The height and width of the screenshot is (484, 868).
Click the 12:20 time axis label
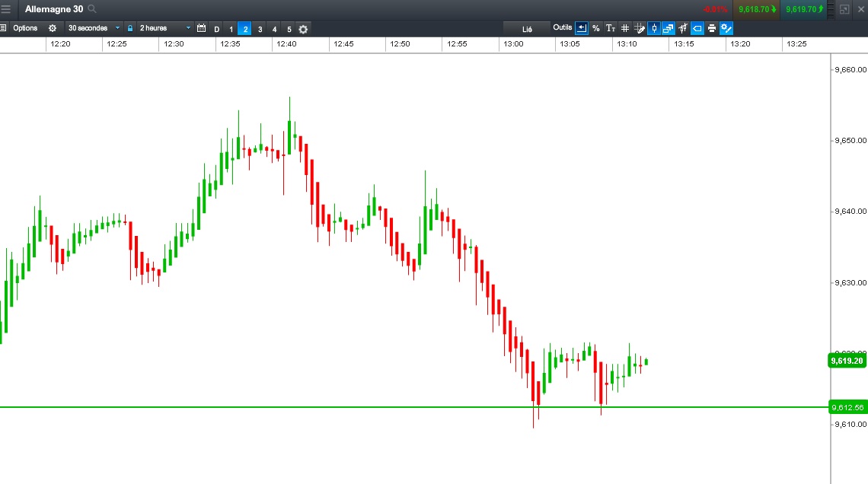tap(60, 43)
